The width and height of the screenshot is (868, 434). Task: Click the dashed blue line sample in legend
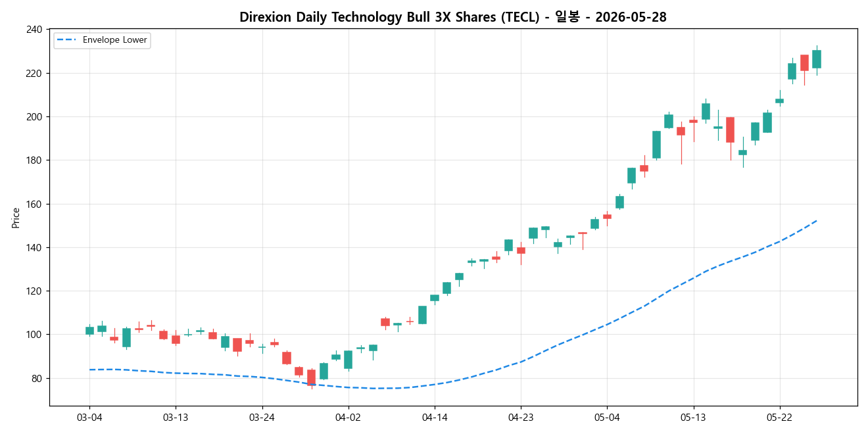[x=66, y=40]
